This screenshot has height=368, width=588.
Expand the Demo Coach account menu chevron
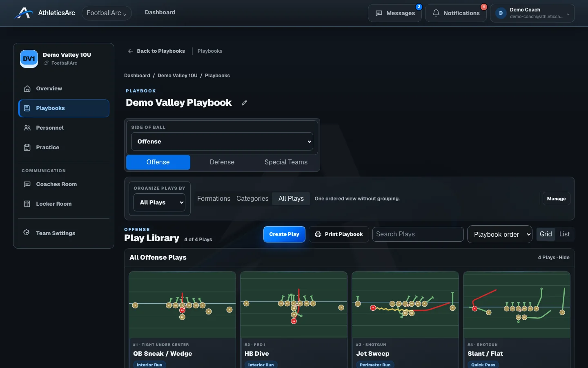pos(568,14)
